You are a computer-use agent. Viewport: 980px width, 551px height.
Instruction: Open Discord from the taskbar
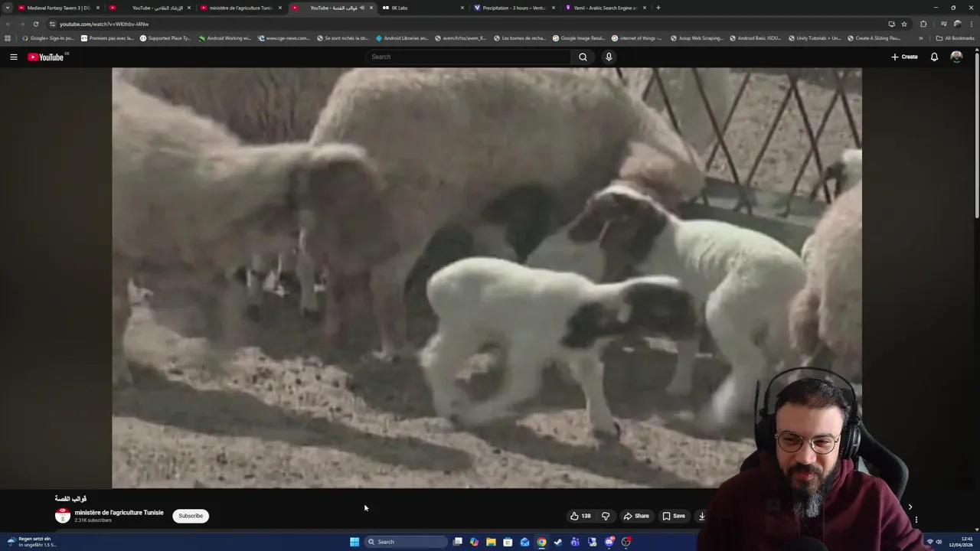point(609,542)
